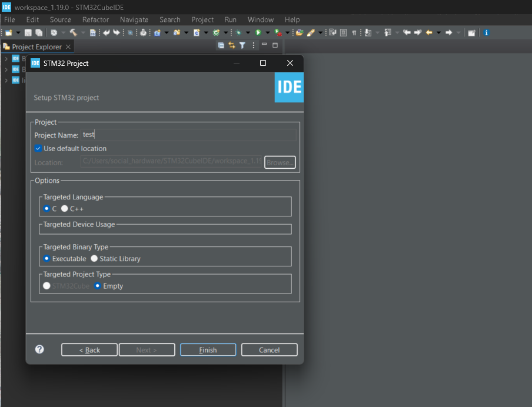Click the External Tools run icon
Viewport: 532px width, 407px height.
[278, 32]
